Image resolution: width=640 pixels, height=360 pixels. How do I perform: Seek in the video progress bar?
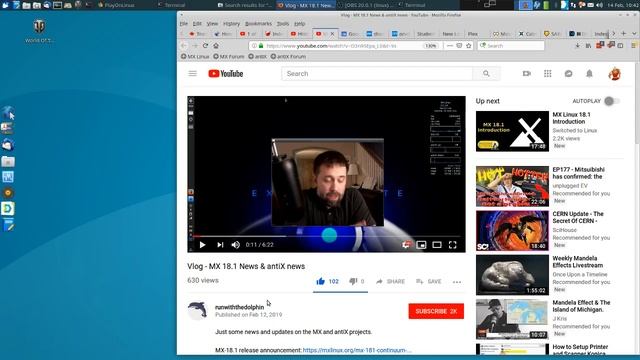point(327,236)
